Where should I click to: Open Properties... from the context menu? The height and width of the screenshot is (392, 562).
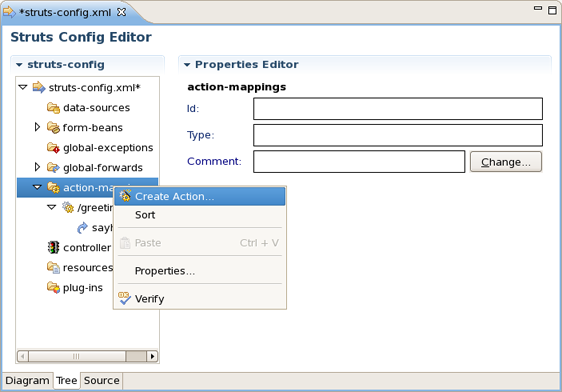pos(200,271)
